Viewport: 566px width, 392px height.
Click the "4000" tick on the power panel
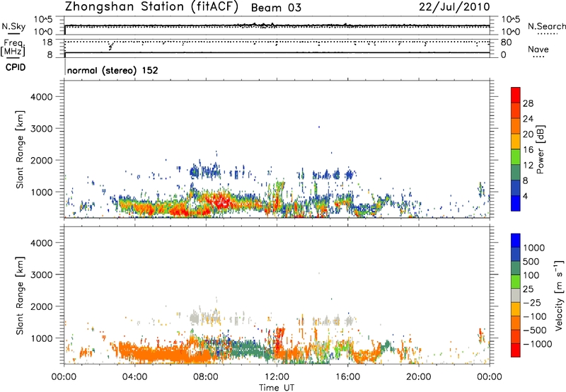[42, 97]
